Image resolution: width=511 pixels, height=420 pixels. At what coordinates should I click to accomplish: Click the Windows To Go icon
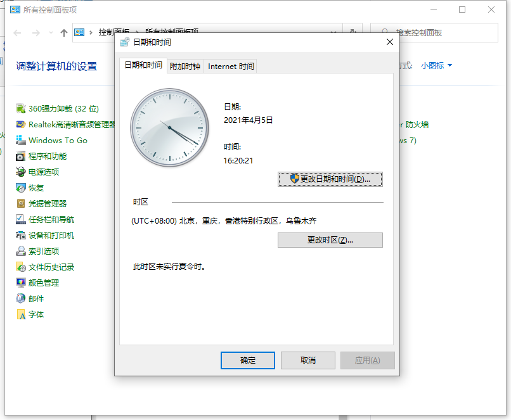(22, 141)
